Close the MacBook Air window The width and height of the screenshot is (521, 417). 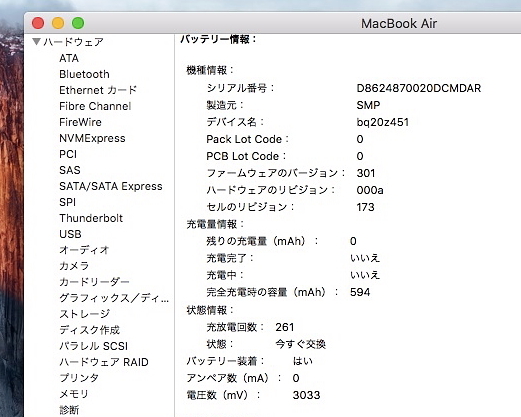point(38,23)
